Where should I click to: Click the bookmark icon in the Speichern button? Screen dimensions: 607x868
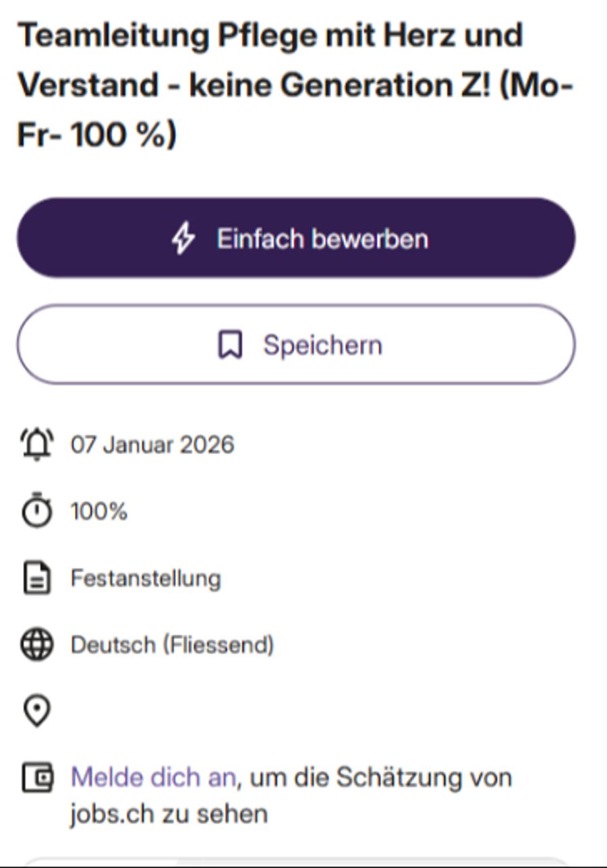(230, 345)
